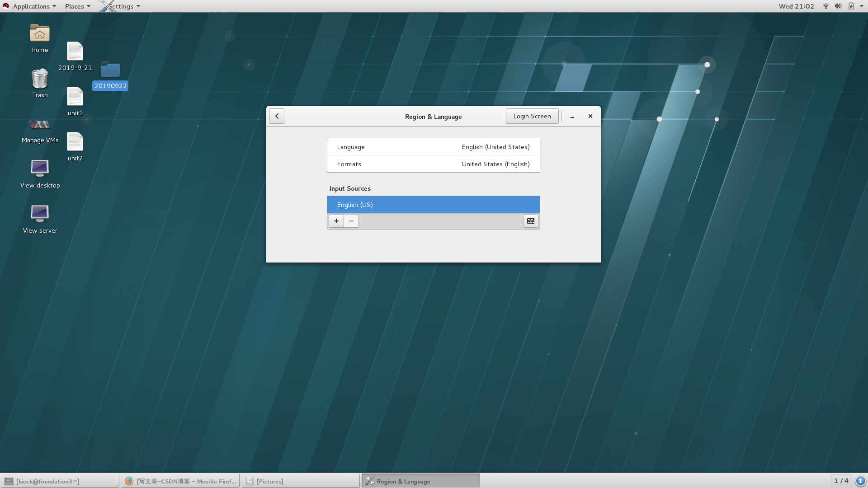Click the back arrow in Region & Language

277,116
